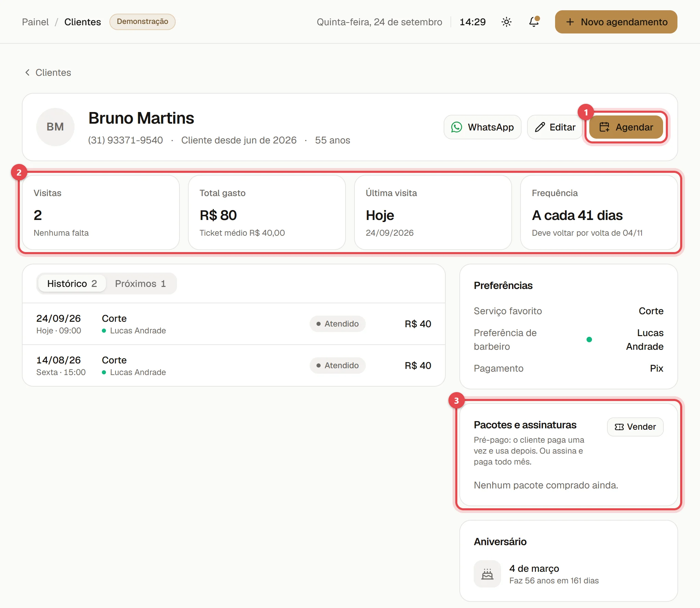Schedule with the Agendar button
The height and width of the screenshot is (608, 700).
(626, 127)
